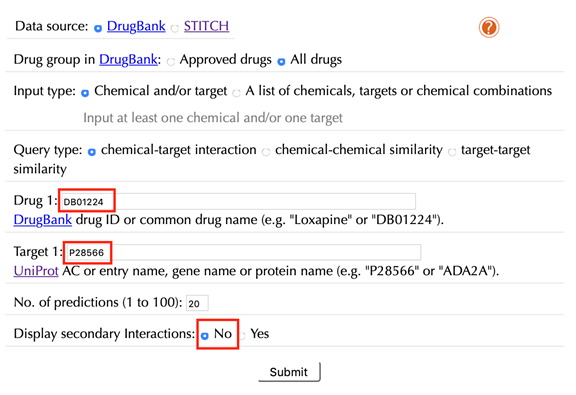
Task: Select STITCH as data source
Action: click(175, 28)
